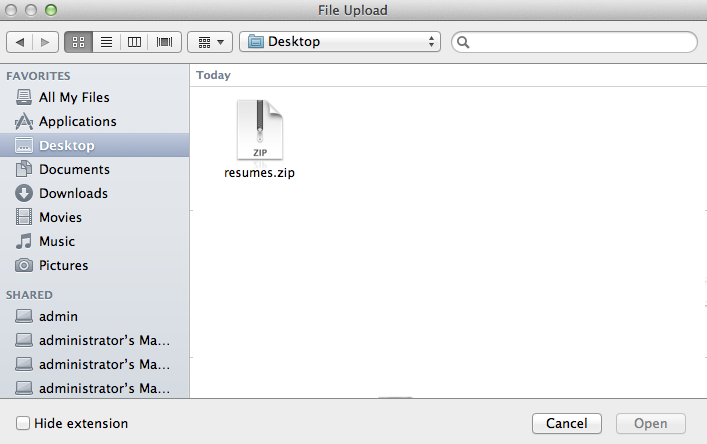Open the item arrangement dropdown
This screenshot has height=444, width=707.
click(x=210, y=42)
